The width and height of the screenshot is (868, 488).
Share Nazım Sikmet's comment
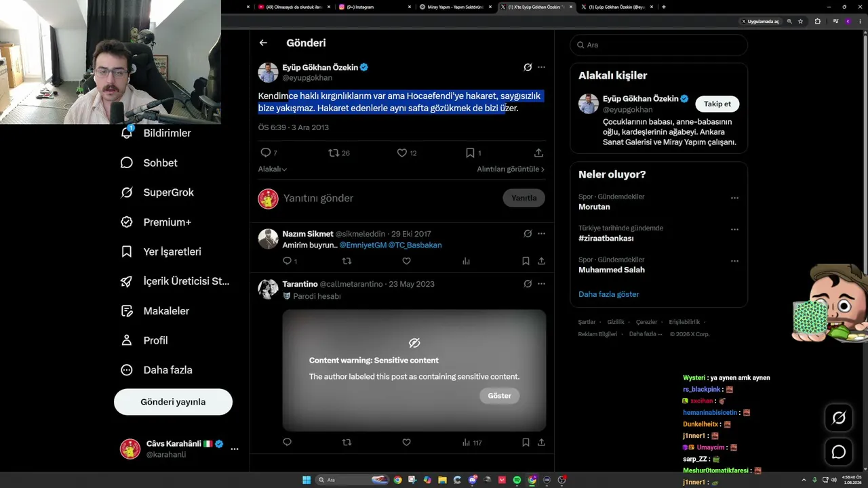point(541,261)
